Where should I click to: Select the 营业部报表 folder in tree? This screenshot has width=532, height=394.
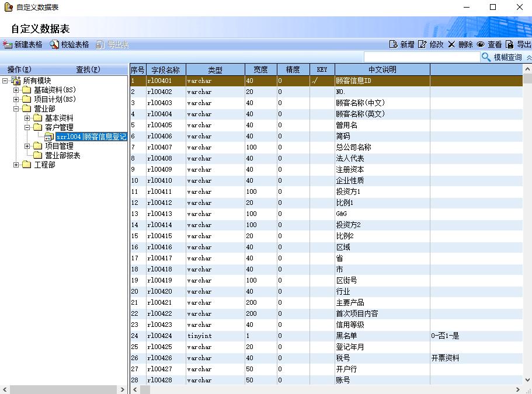coord(62,156)
